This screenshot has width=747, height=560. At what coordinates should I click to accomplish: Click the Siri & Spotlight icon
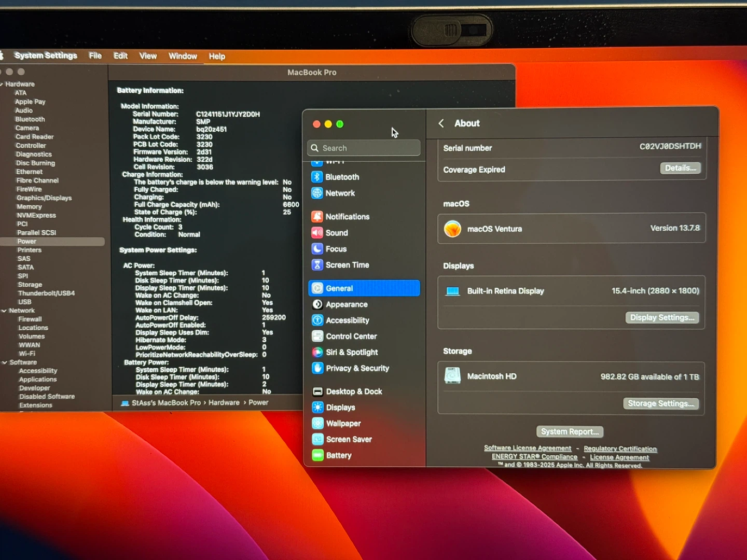click(317, 352)
